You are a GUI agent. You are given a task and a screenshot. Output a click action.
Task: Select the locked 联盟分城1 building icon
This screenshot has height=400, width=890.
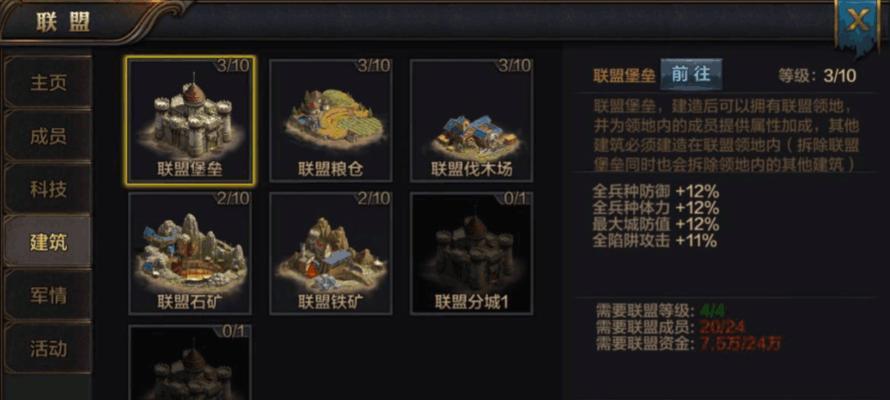(x=471, y=253)
